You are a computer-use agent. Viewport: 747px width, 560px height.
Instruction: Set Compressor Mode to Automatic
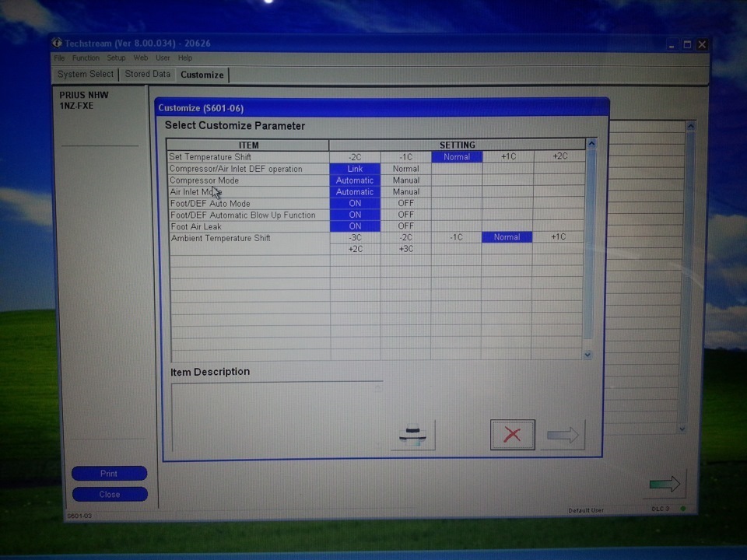[355, 180]
